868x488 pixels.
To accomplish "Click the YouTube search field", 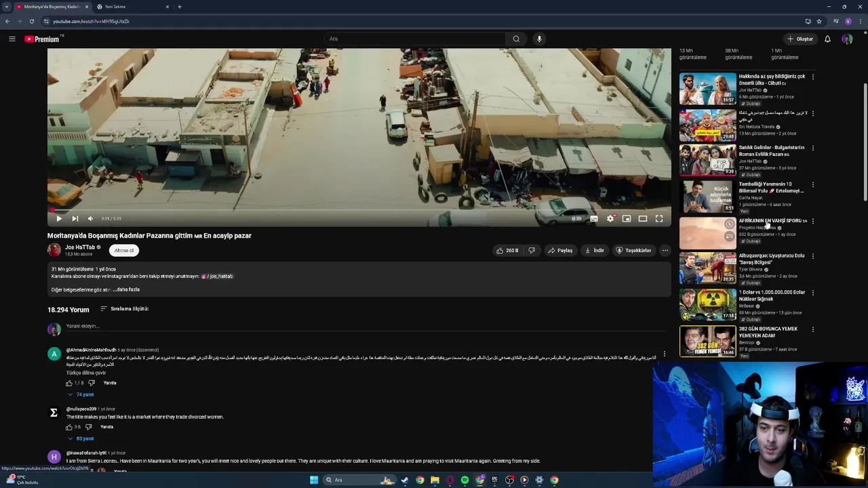I will [414, 39].
